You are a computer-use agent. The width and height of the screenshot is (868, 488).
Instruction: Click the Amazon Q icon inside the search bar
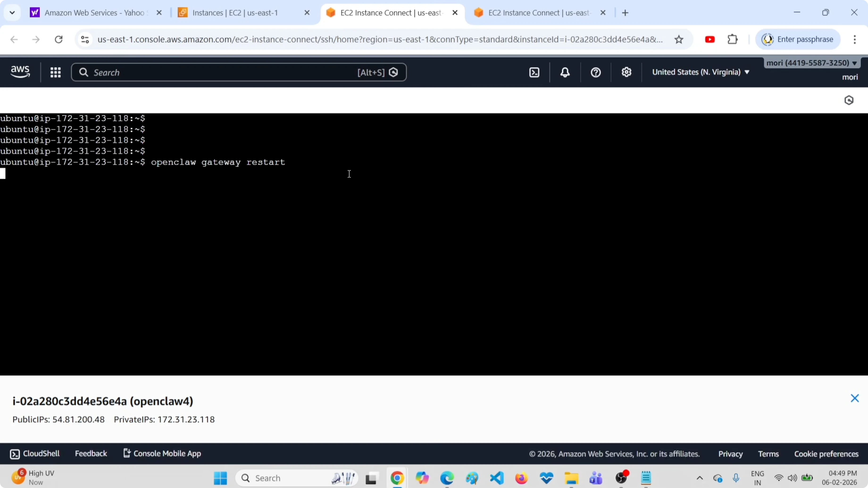click(x=394, y=72)
